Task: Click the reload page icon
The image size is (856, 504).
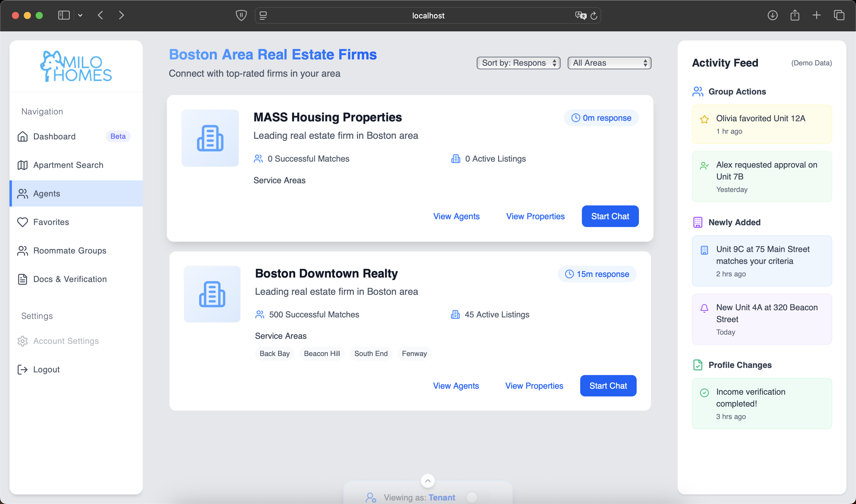Action: coord(594,16)
